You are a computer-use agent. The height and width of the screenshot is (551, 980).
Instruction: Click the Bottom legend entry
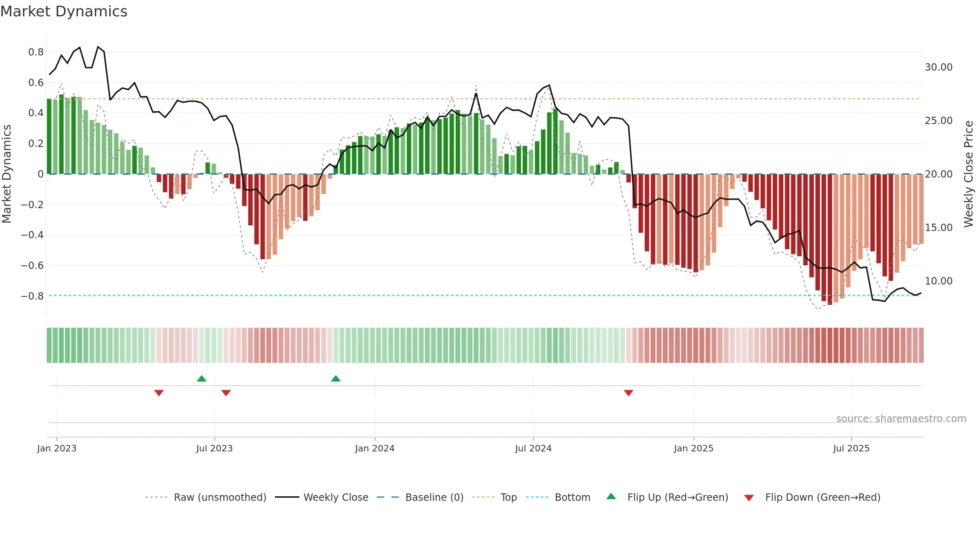pos(558,497)
